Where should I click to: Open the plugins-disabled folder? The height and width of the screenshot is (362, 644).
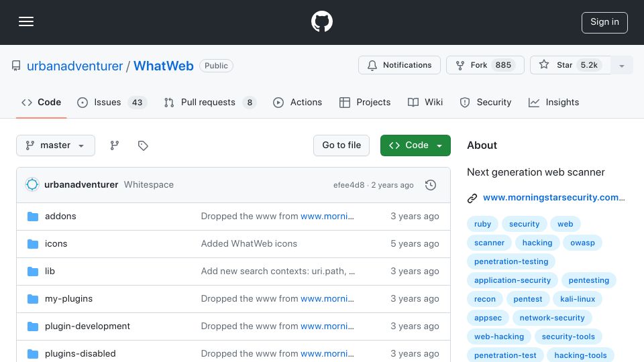80,353
